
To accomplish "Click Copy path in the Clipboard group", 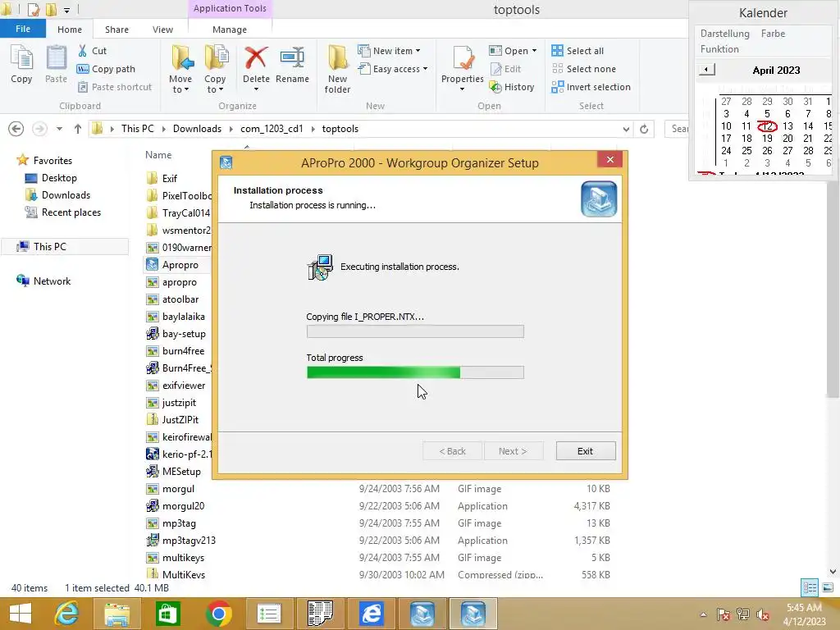I will point(106,69).
